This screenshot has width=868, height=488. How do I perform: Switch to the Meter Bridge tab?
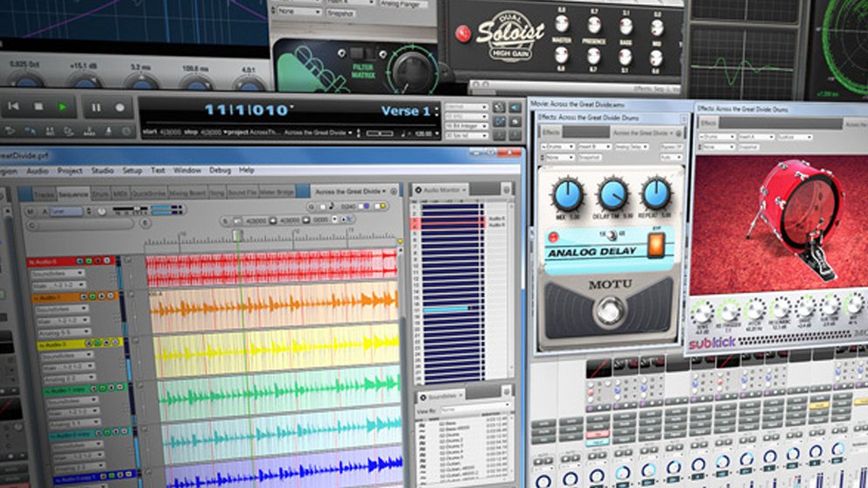tap(276, 192)
